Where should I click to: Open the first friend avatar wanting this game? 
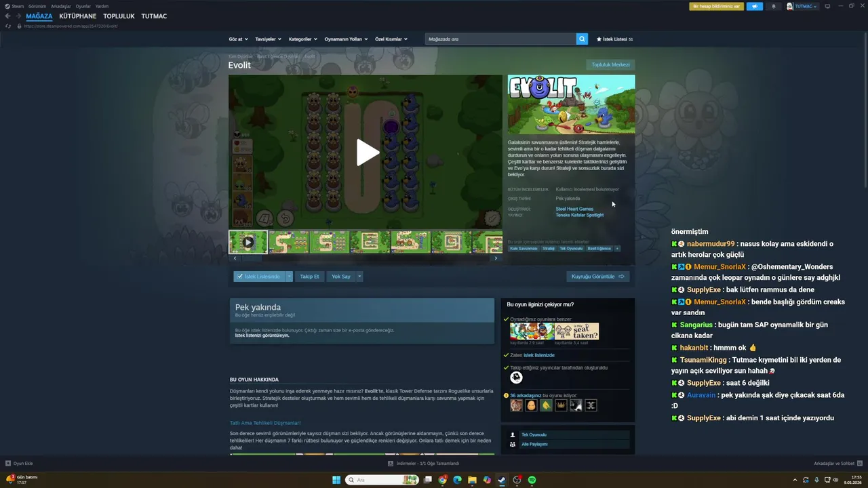(516, 405)
